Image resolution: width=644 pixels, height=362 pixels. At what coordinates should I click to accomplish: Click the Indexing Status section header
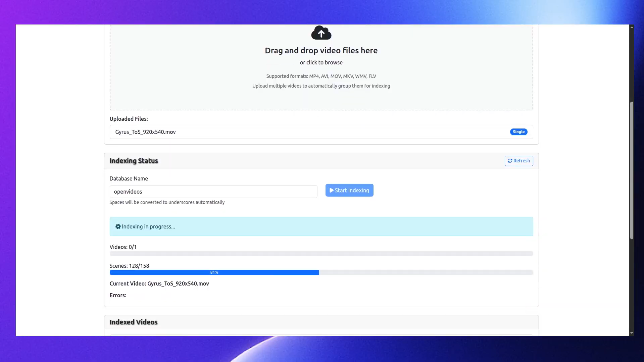134,160
